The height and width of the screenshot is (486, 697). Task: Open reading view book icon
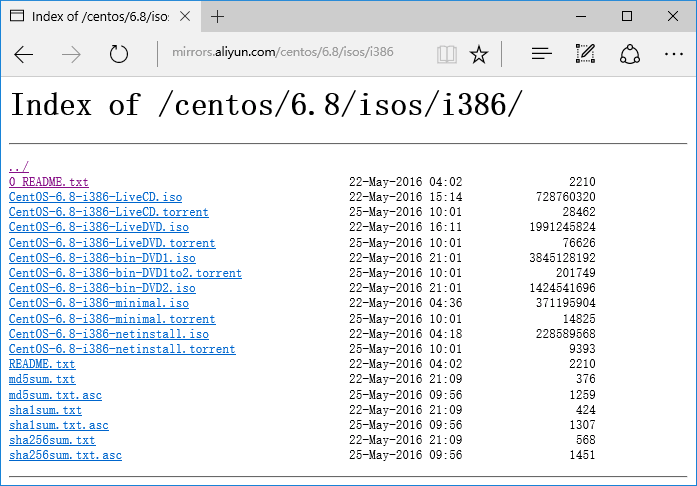pos(447,55)
